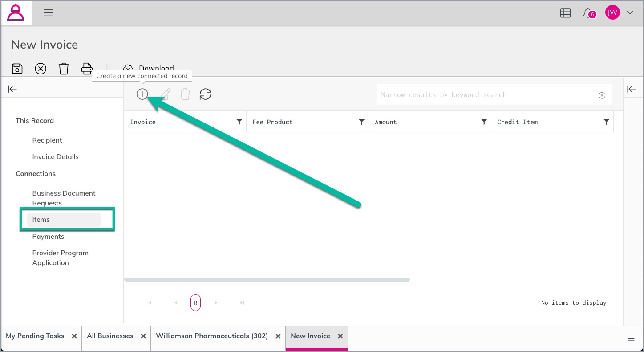
Task: Click the horizontal scrollbar of the grid
Action: click(267, 280)
